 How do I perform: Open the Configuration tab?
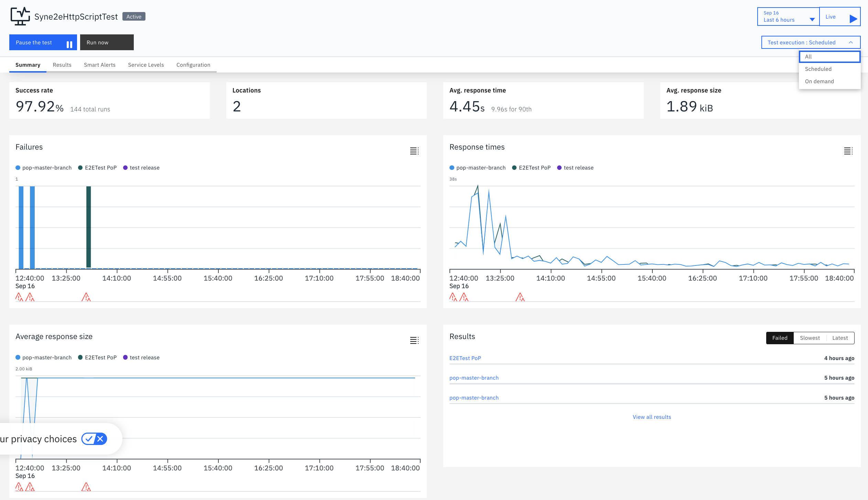tap(193, 65)
